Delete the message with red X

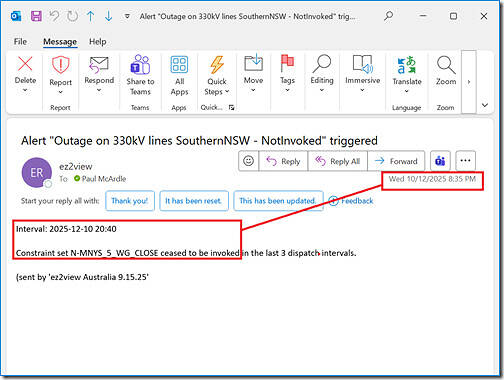pyautogui.click(x=25, y=64)
